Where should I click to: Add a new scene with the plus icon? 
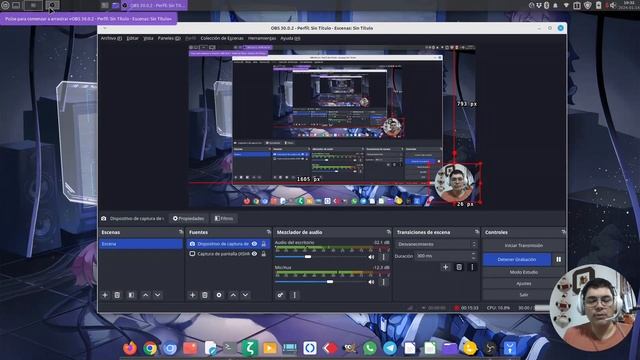105,295
